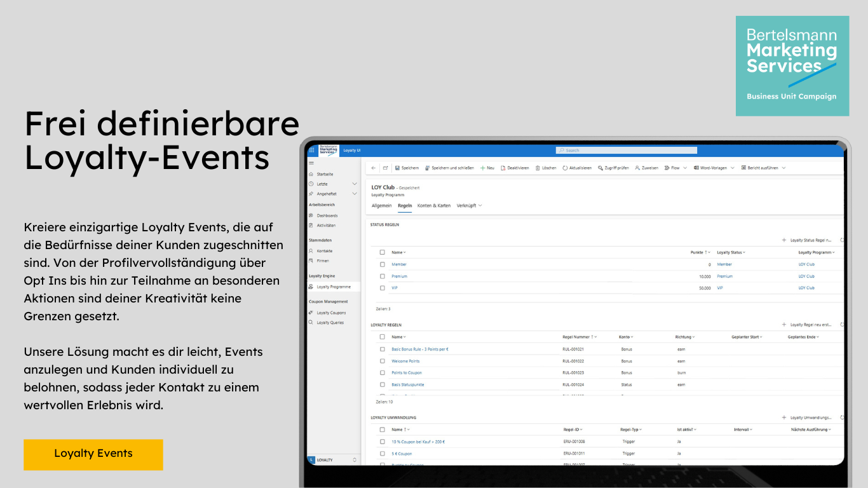The height and width of the screenshot is (488, 868).
Task: Open the VIP rule name link
Action: point(395,288)
